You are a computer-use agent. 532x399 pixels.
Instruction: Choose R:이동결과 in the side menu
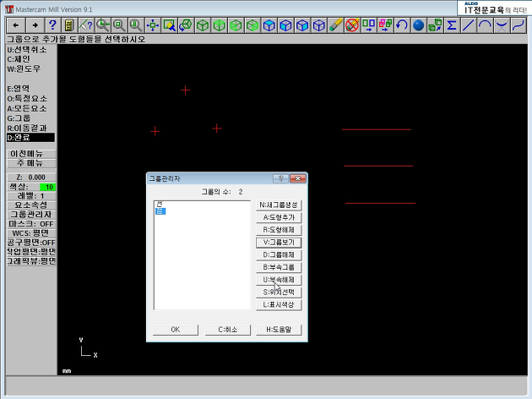(x=27, y=128)
